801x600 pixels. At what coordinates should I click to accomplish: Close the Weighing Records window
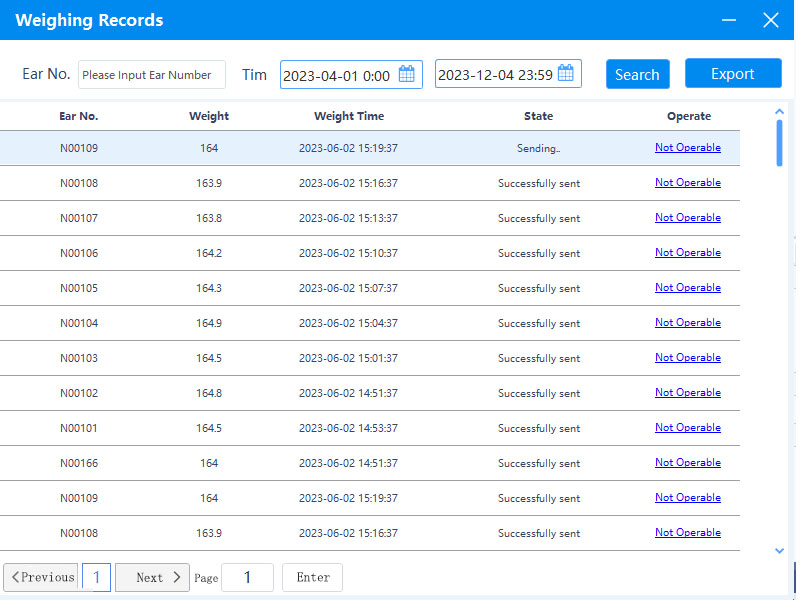pos(771,20)
